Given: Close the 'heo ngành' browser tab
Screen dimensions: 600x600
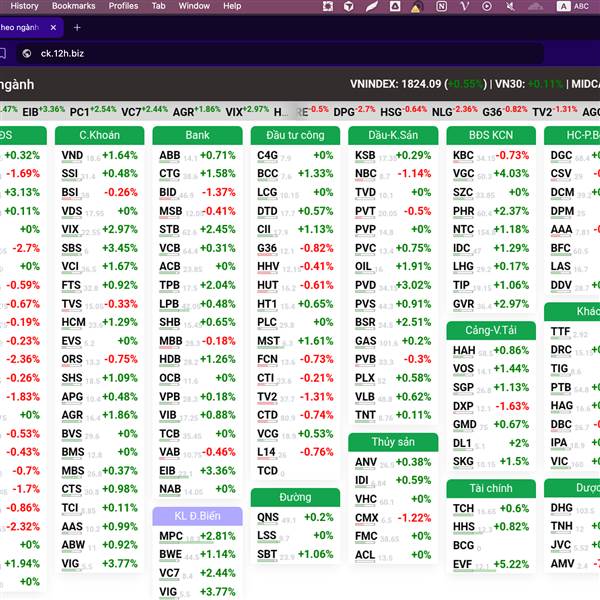Looking at the screenshot, I should (53, 28).
